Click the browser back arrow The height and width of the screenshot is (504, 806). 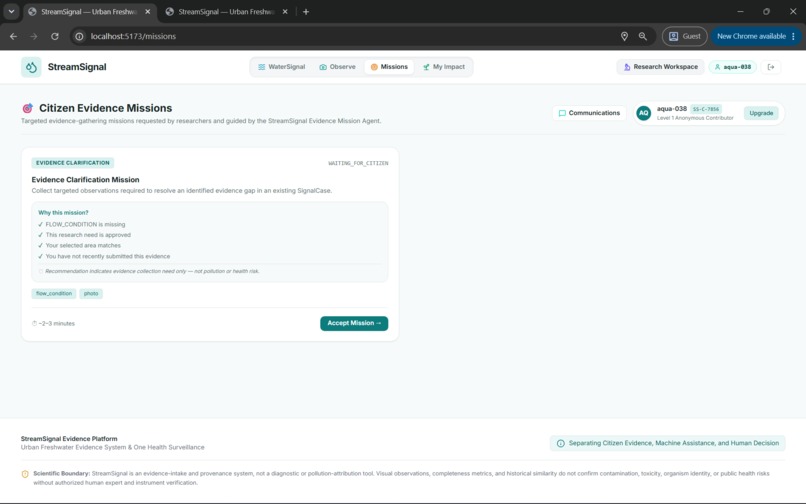(x=13, y=37)
